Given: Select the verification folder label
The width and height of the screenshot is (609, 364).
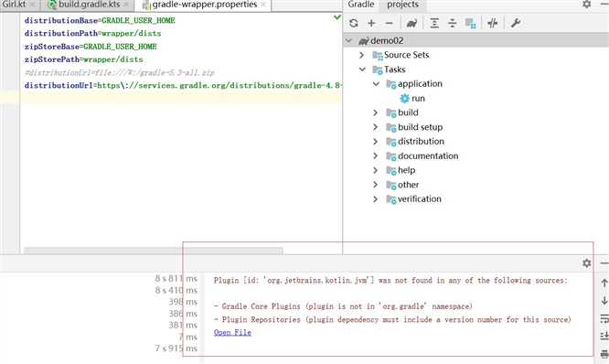Looking at the screenshot, I should 420,198.
